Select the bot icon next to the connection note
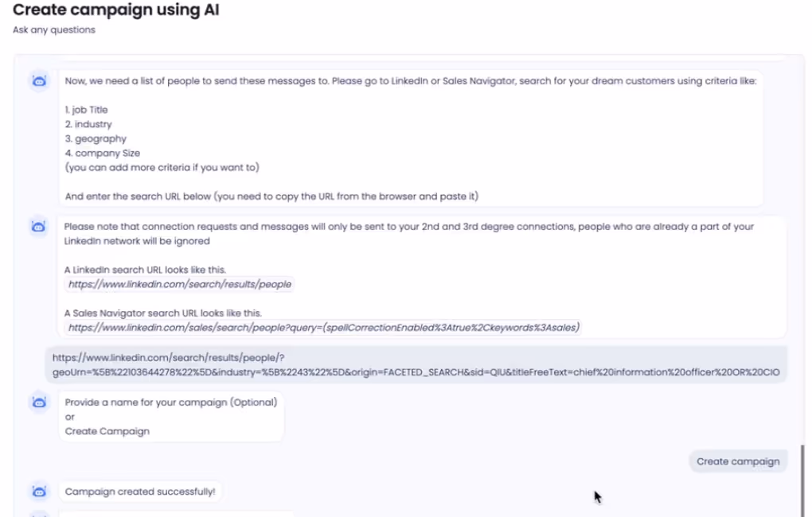 tap(38, 227)
